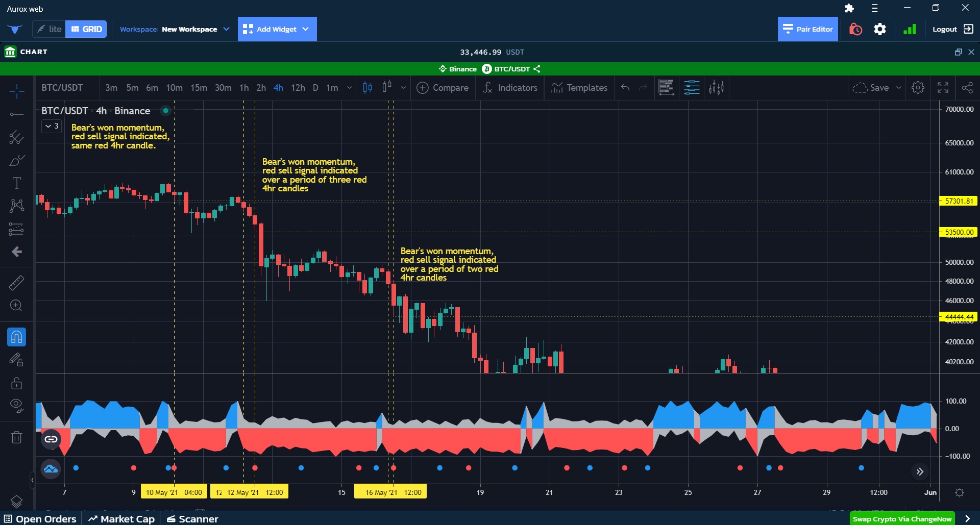Select the measure ruler tool
980x525 pixels.
click(x=16, y=283)
